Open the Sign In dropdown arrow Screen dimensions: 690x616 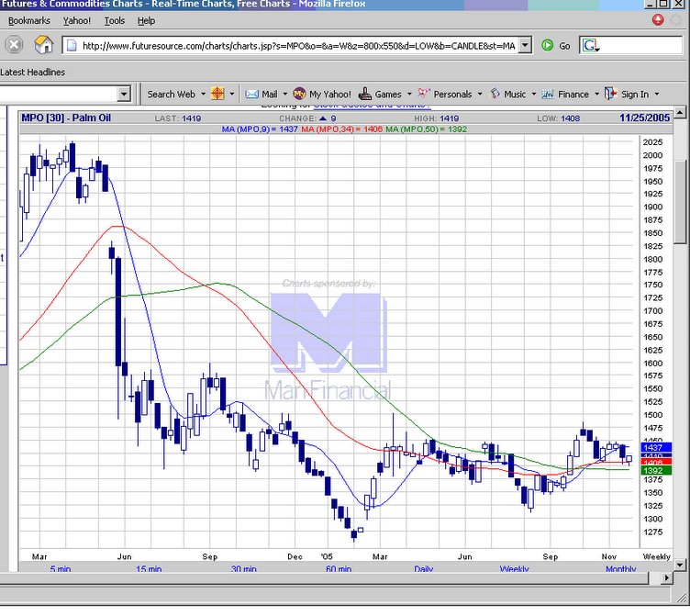click(657, 94)
